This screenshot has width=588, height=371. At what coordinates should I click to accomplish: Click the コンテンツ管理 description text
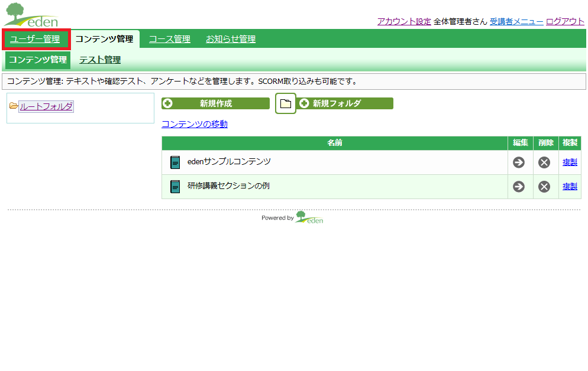(183, 82)
